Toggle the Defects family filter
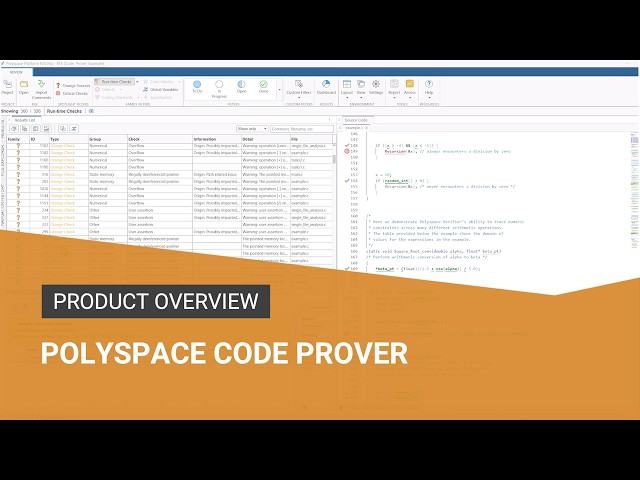This screenshot has height=480, width=640. [x=106, y=89]
